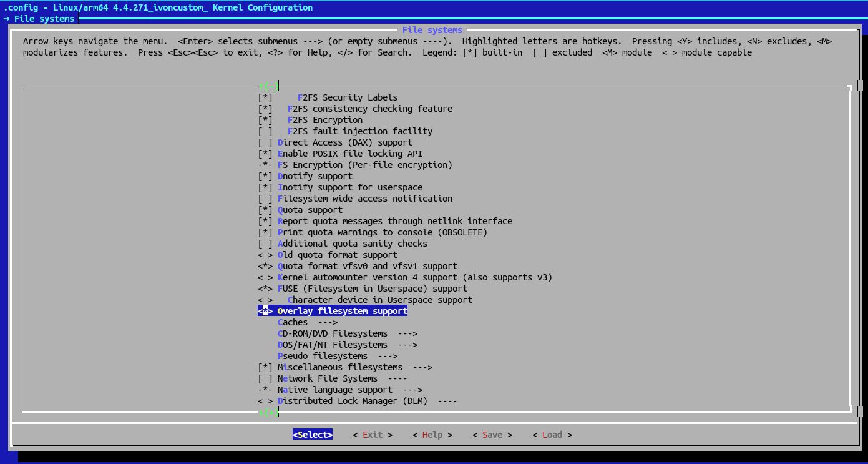Enable Additional quota sanity checks
This screenshot has height=464, width=868.
coord(266,244)
